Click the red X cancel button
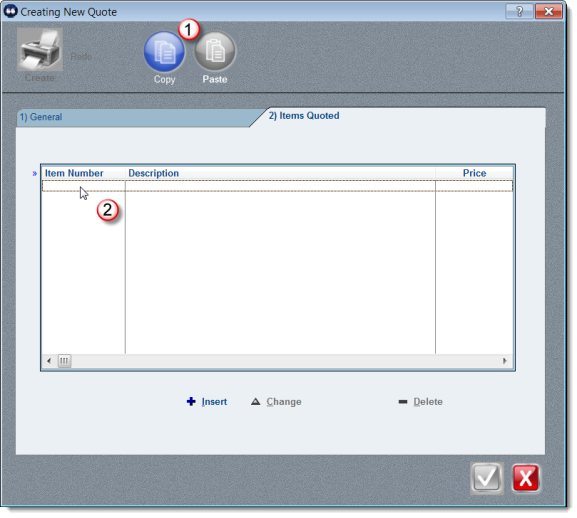Image resolution: width=577 pixels, height=518 pixels. 525,478
